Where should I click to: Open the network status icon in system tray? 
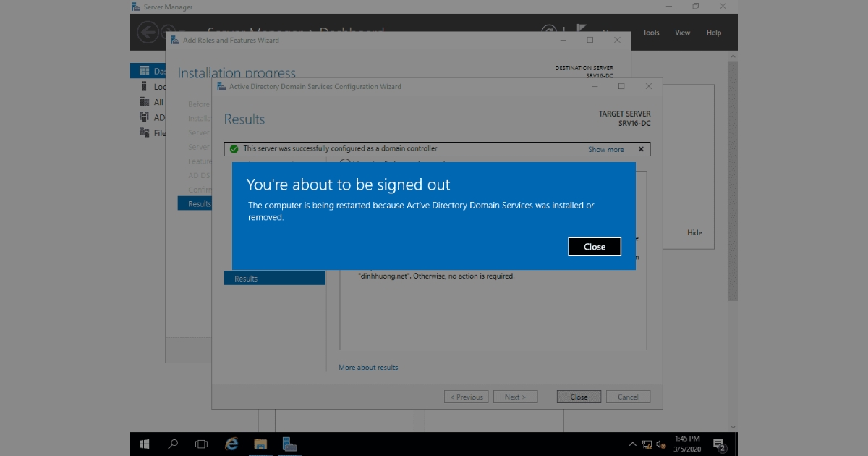tap(646, 444)
